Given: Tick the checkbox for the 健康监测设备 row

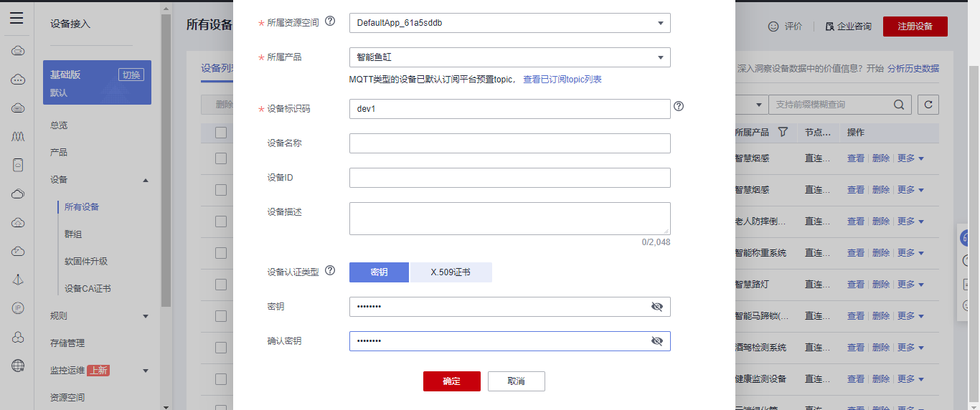Looking at the screenshot, I should [x=221, y=379].
